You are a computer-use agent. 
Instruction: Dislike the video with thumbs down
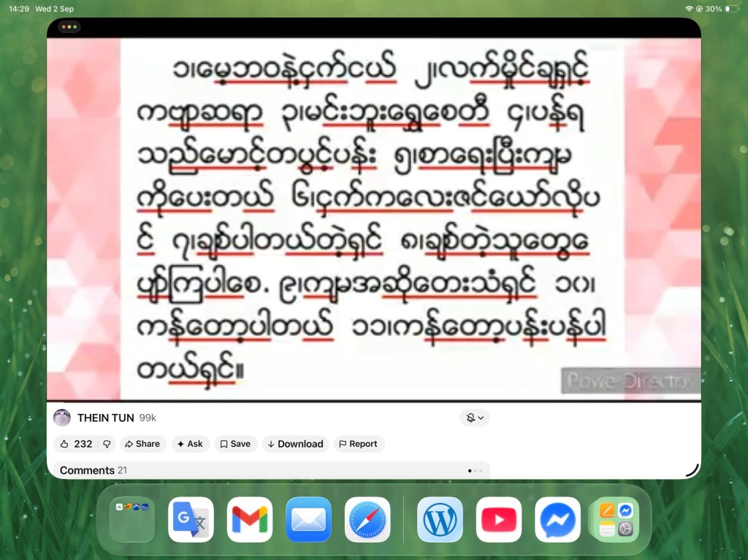(107, 444)
